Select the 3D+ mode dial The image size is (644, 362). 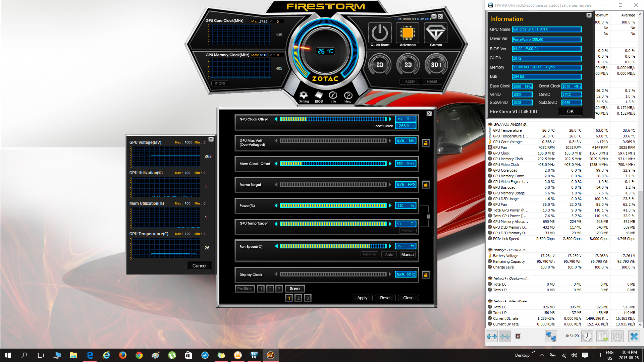[x=436, y=65]
